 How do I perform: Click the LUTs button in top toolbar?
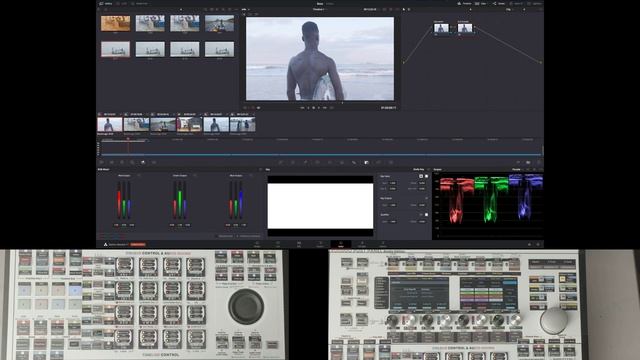point(122,3)
